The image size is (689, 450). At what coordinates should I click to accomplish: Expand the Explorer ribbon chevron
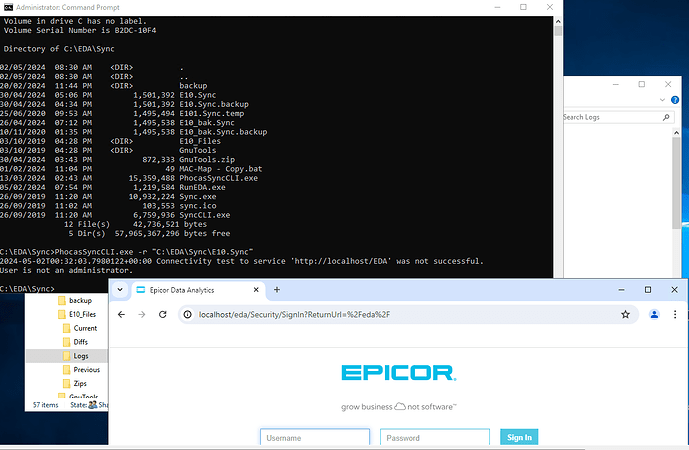point(662,100)
